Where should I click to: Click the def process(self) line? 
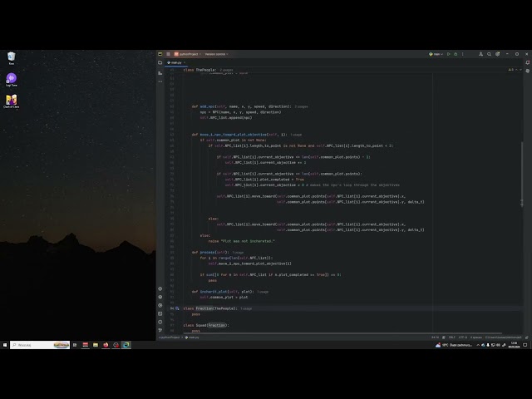coord(209,253)
